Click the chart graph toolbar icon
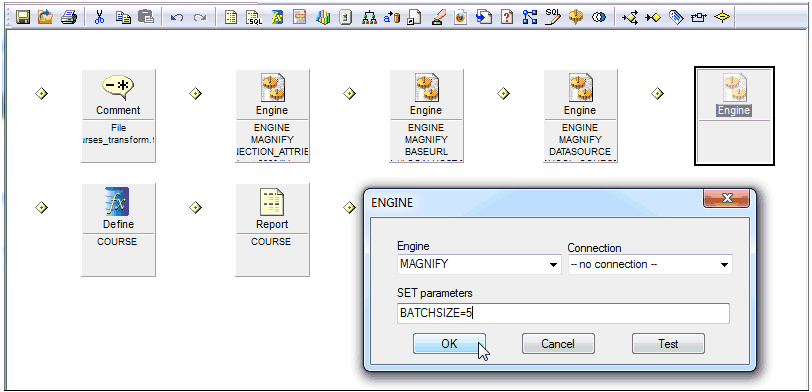812x392 pixels. (x=323, y=18)
